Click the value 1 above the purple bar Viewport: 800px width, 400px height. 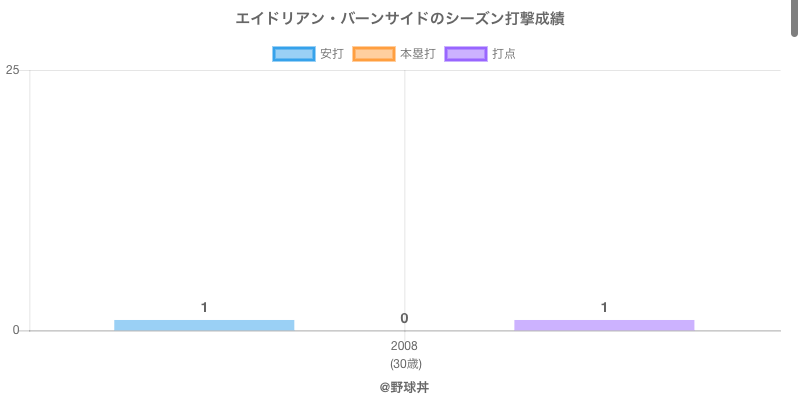point(604,307)
